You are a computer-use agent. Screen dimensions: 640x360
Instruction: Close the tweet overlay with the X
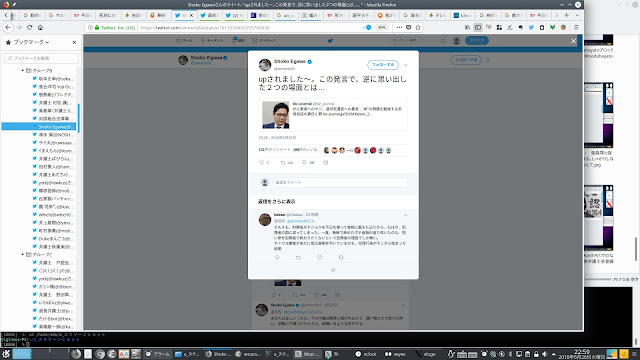(573, 41)
